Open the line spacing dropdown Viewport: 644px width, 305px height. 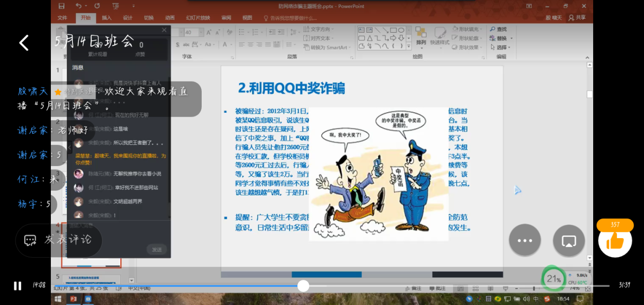click(x=295, y=32)
